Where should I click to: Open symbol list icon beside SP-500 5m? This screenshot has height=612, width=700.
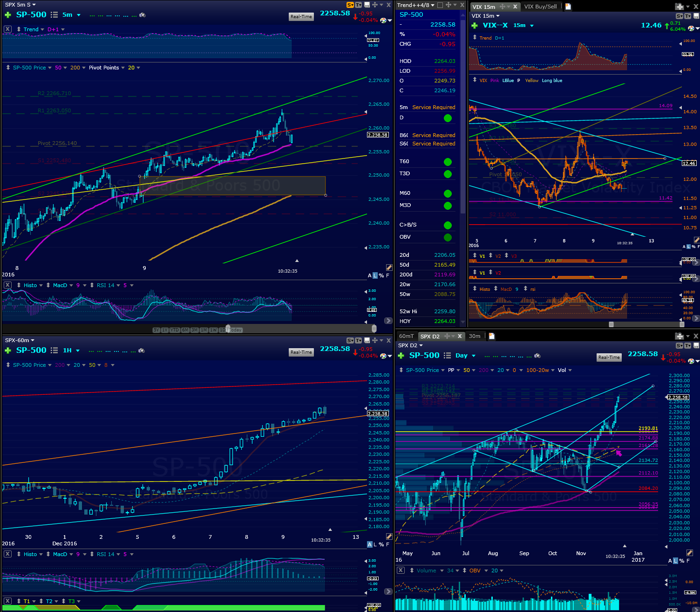tap(54, 15)
